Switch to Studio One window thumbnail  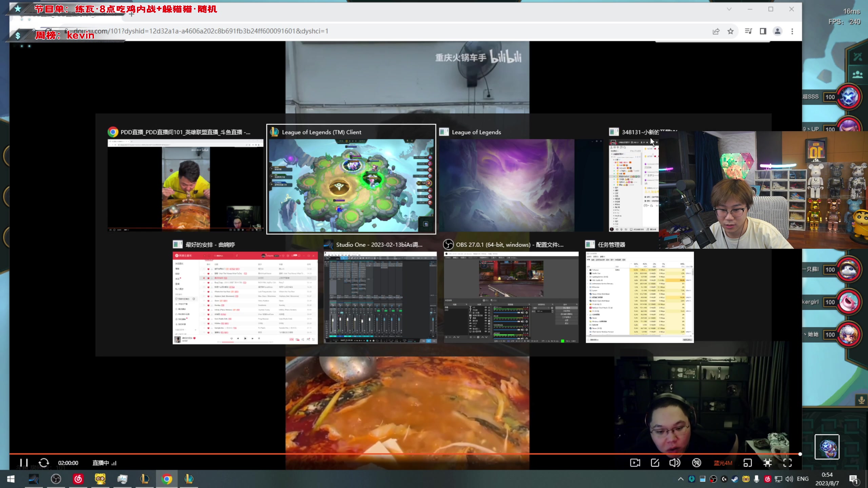click(380, 297)
